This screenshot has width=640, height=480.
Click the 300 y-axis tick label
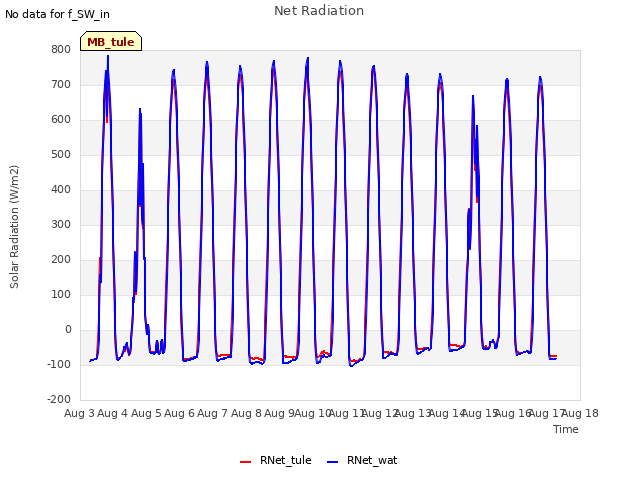pos(61,224)
